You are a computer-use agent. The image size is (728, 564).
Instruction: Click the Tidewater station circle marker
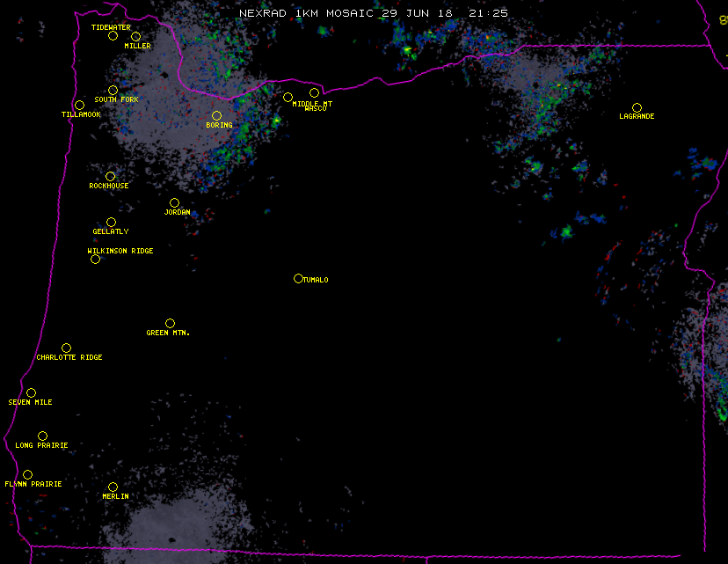(113, 36)
